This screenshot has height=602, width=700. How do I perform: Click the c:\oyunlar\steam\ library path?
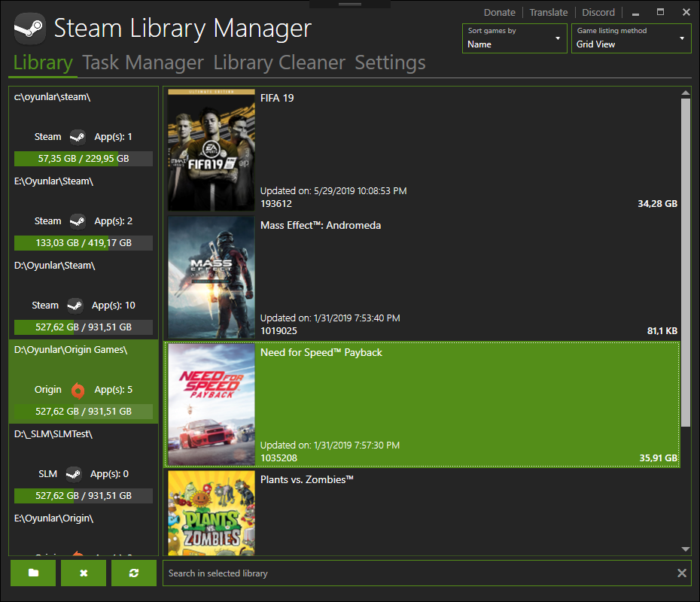coord(52,97)
